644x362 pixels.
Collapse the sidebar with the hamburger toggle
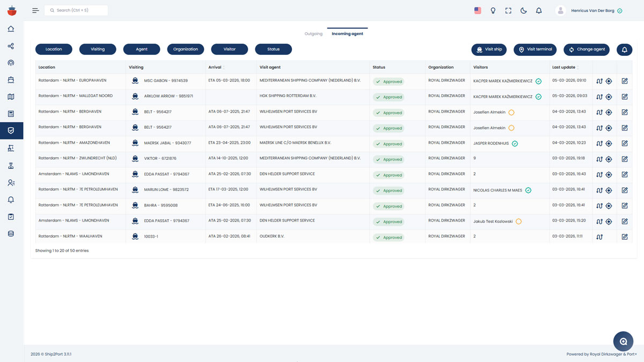pos(35,10)
